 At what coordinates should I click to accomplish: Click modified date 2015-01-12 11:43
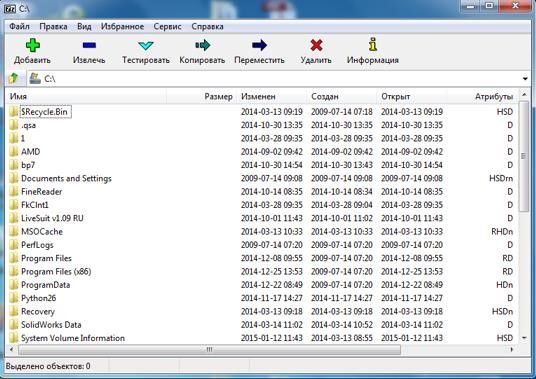pyautogui.click(x=272, y=338)
